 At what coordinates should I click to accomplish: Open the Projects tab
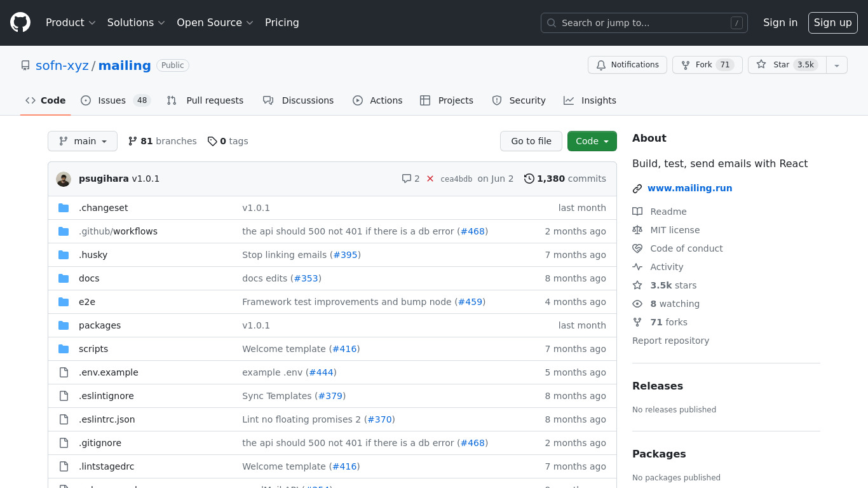click(447, 100)
